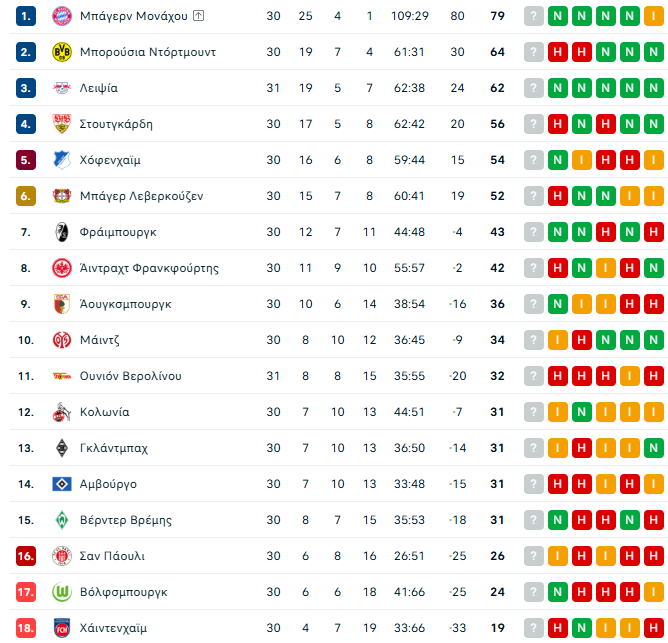Image resolution: width=668 pixels, height=643 pixels.
Task: Click rank badge 1. for Bayern
Action: [26, 16]
